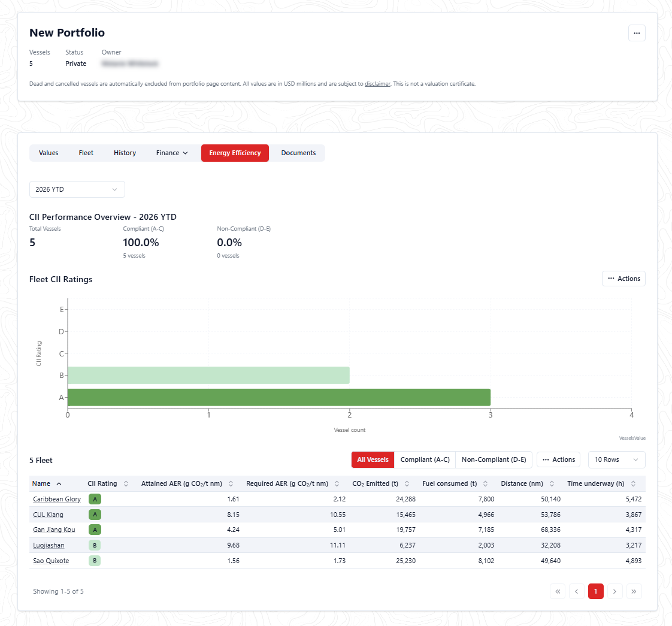672x626 pixels.
Task: Click current page number 1
Action: coord(596,591)
